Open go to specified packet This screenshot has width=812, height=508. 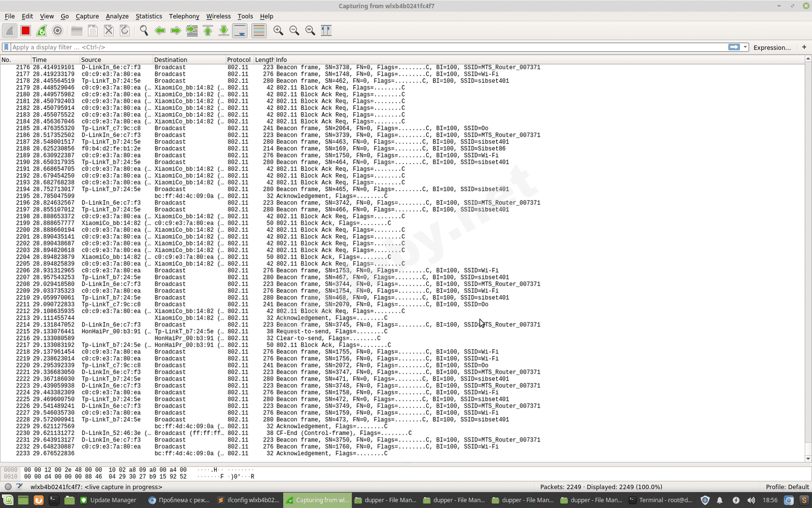[x=192, y=30]
